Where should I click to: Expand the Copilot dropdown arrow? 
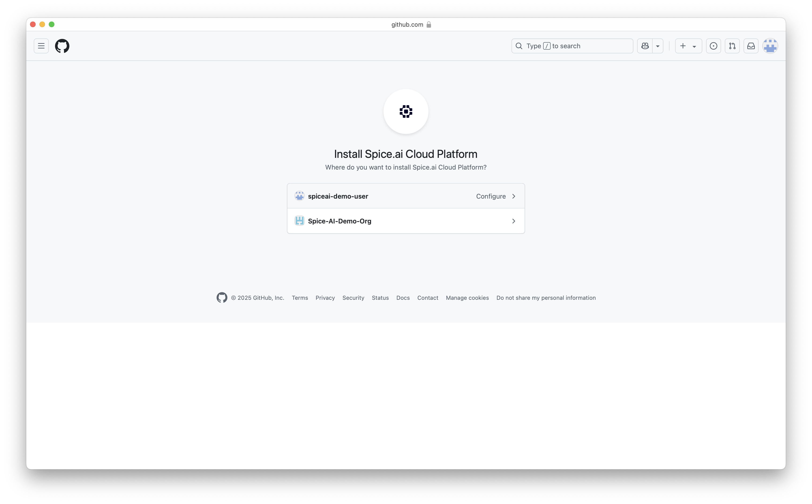(658, 46)
